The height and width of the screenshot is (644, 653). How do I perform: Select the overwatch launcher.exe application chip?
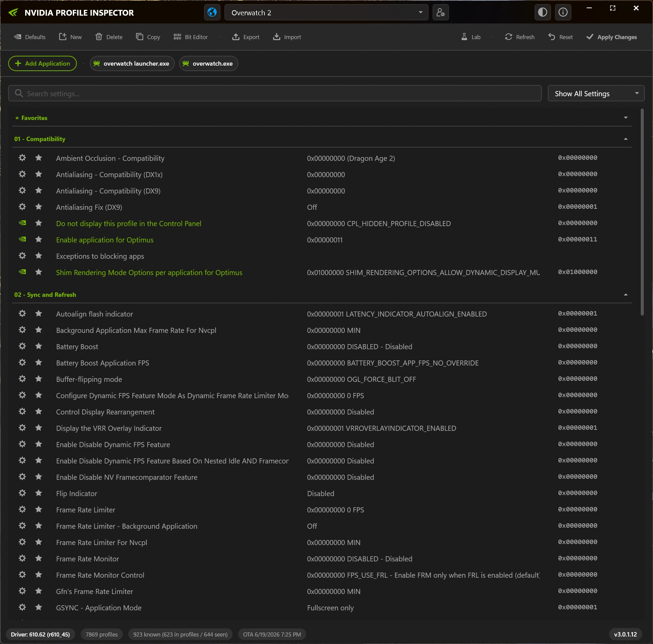[132, 64]
